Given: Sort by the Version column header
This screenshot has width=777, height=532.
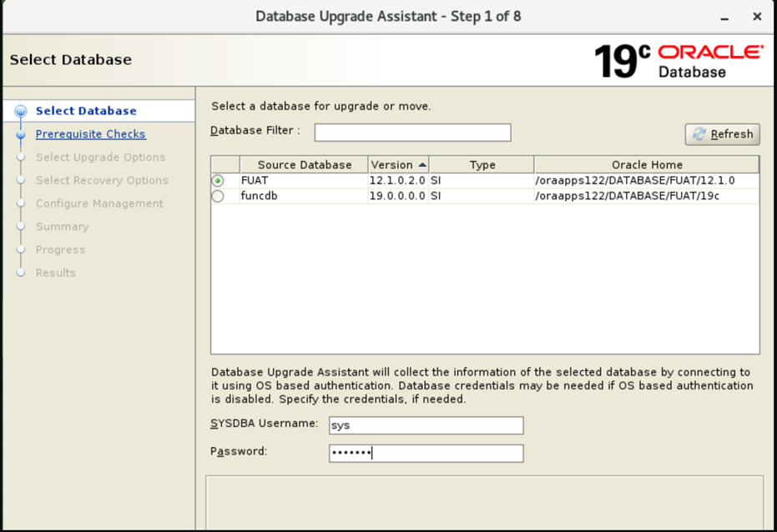Looking at the screenshot, I should coord(398,165).
